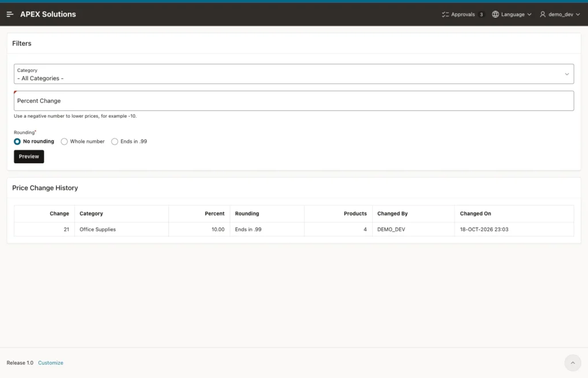This screenshot has height=378, width=588.
Task: Expand the demo_dev user menu chevron
Action: [578, 14]
